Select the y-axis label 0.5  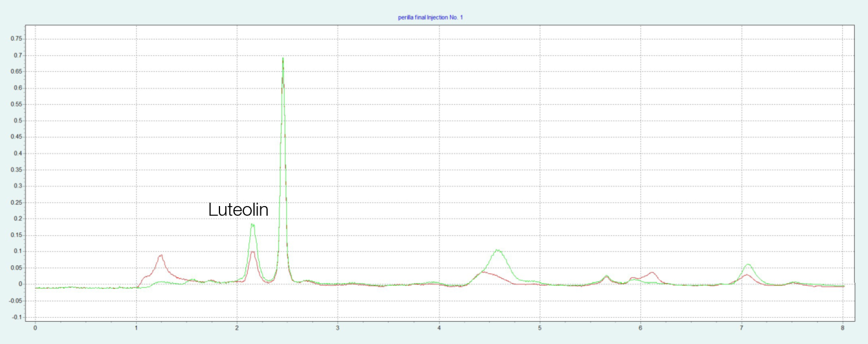(17, 121)
